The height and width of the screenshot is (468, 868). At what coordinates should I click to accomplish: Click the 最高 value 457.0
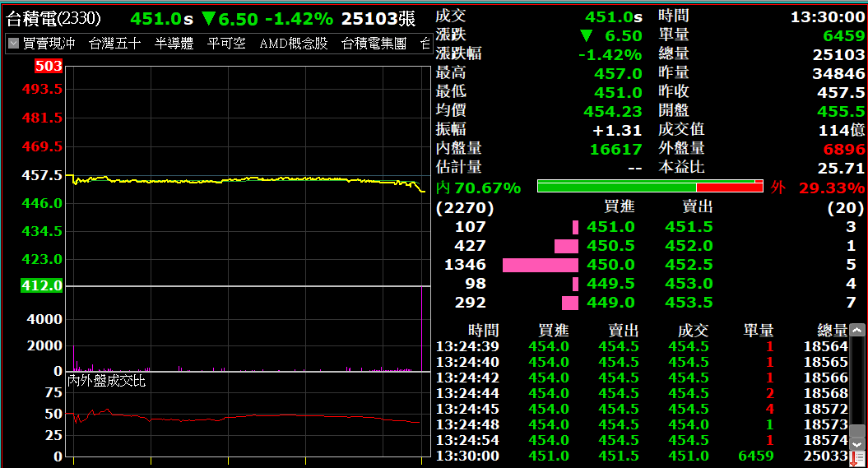tap(618, 73)
